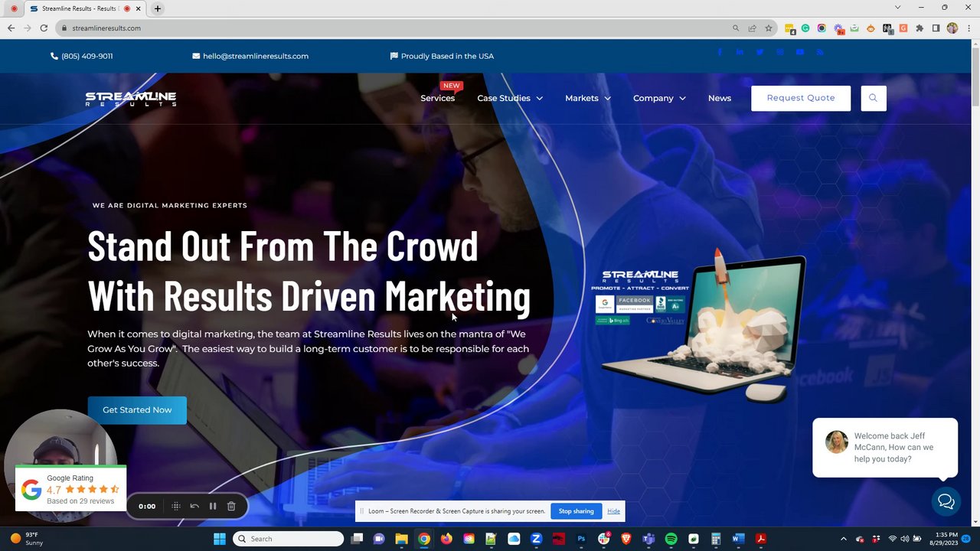The width and height of the screenshot is (980, 551).
Task: Click the zoom magnifier in address bar
Action: pyautogui.click(x=736, y=28)
